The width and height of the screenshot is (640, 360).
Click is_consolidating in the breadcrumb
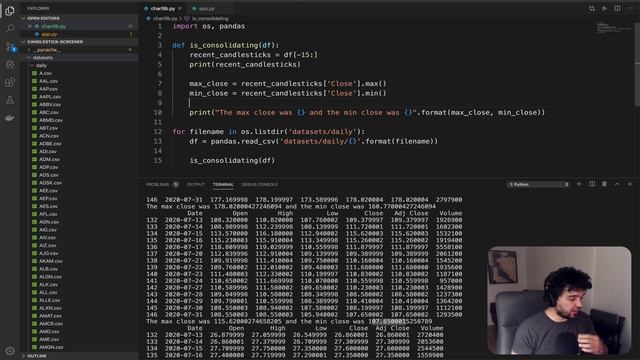210,18
